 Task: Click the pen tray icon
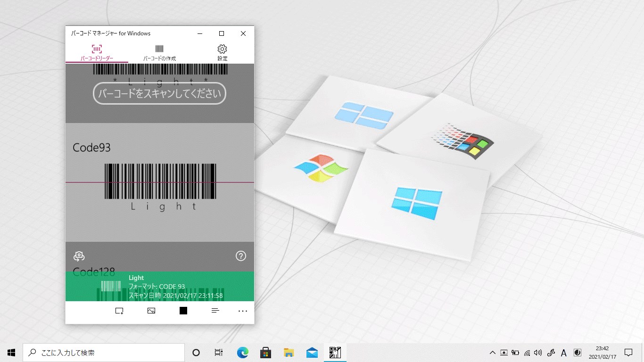551,353
